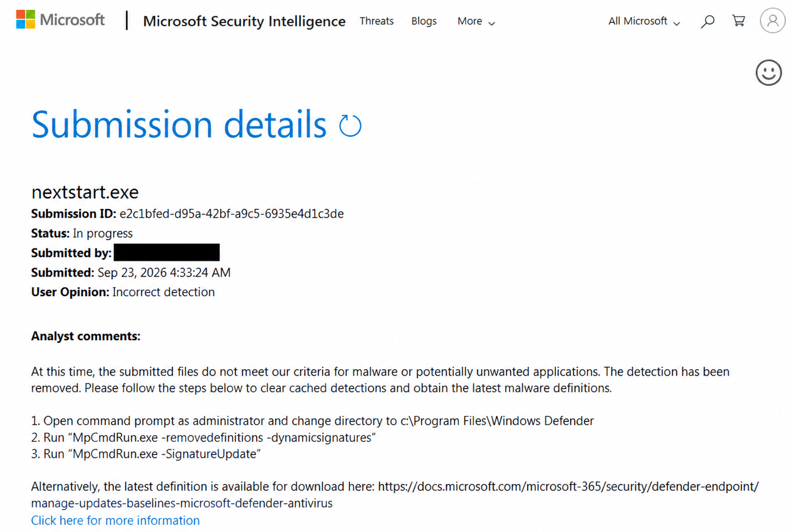Click the Submission details heading

[x=179, y=125]
